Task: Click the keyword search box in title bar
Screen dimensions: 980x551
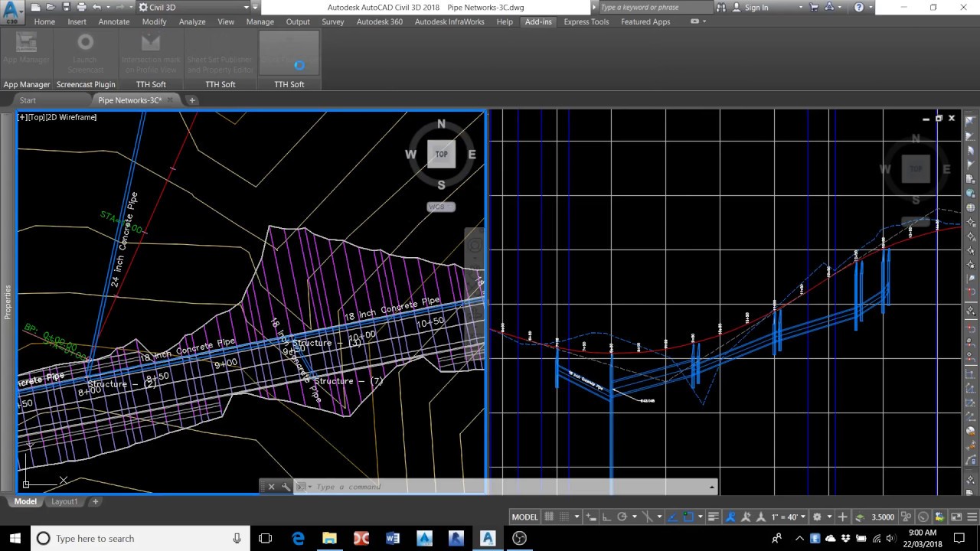Action: [x=655, y=7]
